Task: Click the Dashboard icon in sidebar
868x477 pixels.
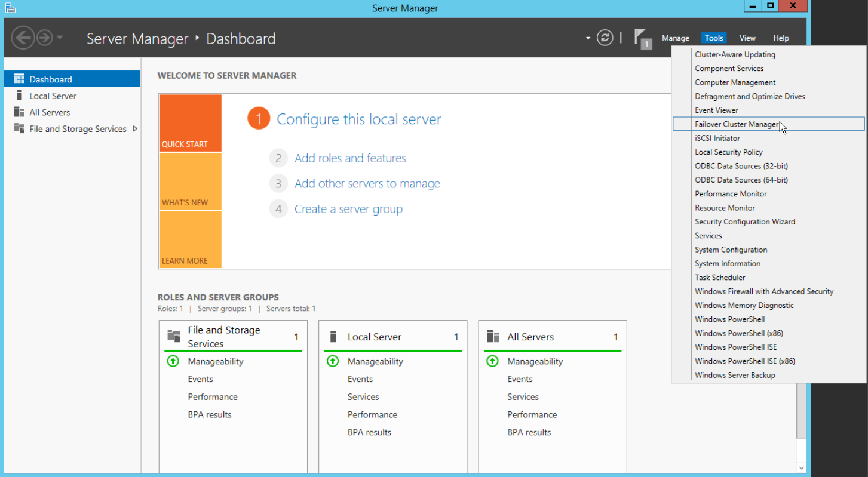Action: coord(19,79)
